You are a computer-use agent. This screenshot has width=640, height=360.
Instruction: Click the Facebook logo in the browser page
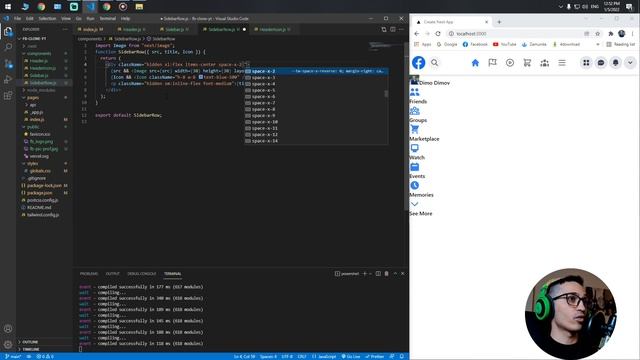click(418, 62)
